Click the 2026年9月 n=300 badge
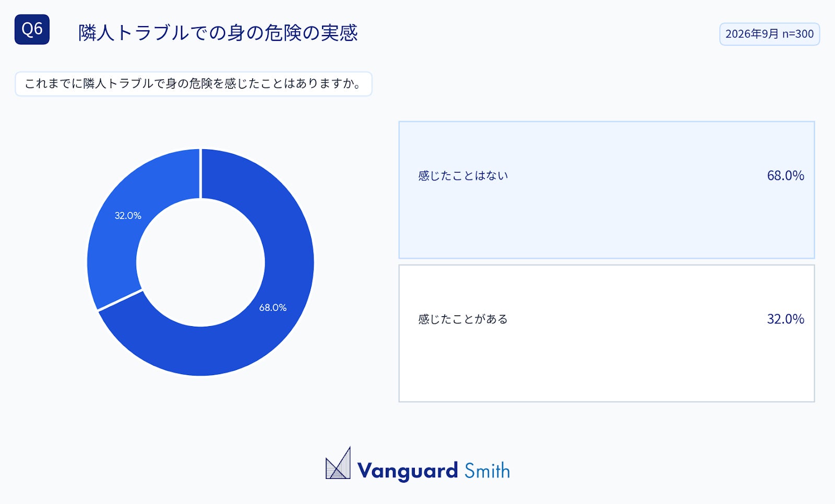Image resolution: width=835 pixels, height=504 pixels. tap(769, 34)
